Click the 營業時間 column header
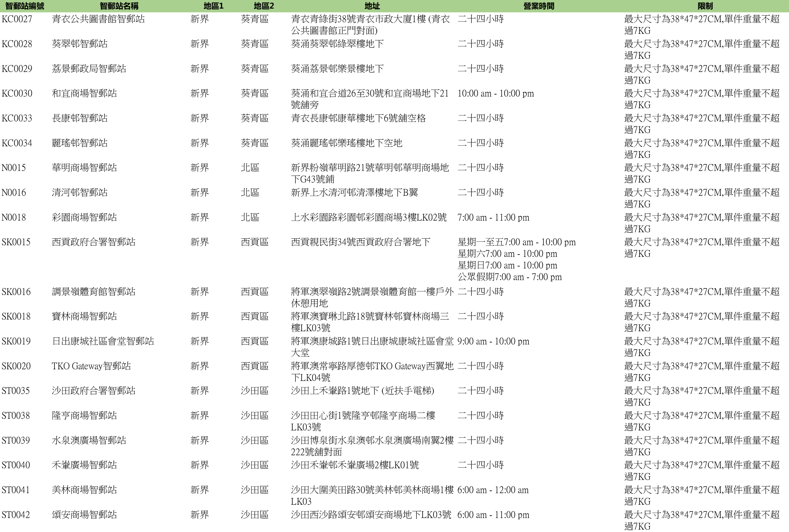Viewport: 789px width, 532px height. tap(539, 6)
